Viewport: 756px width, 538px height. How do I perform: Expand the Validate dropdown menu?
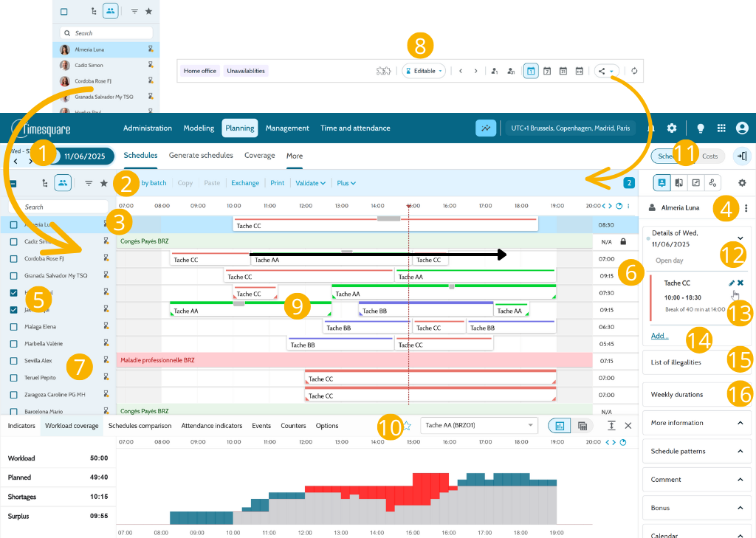coord(311,183)
